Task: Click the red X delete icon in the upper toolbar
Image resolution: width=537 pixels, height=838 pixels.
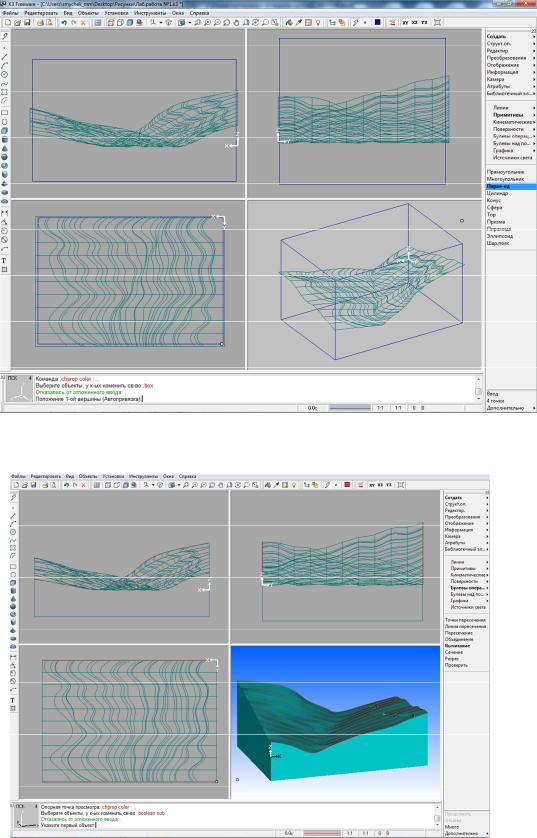Action: [x=83, y=22]
